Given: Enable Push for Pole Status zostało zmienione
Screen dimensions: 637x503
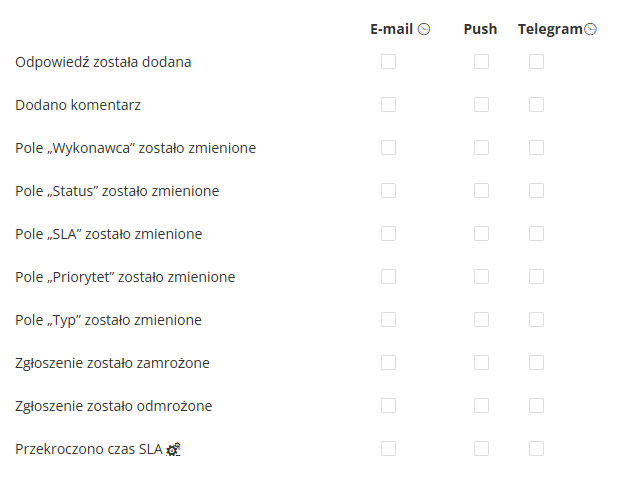Looking at the screenshot, I should point(481,191).
